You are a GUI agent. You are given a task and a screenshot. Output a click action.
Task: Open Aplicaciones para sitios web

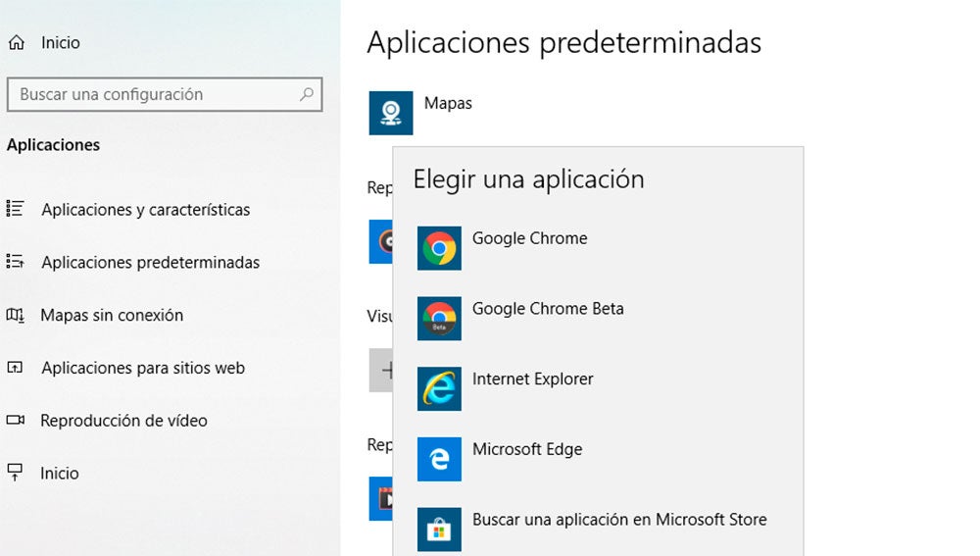[143, 368]
